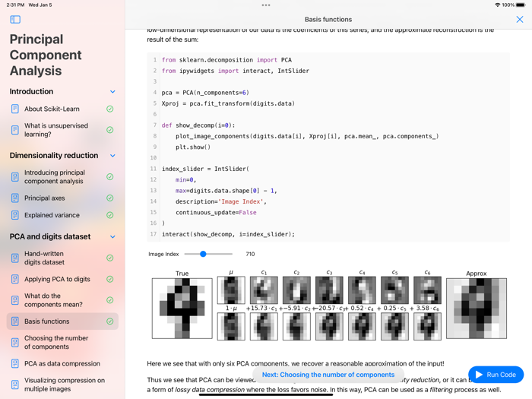Close the Basis functions page
Screen dimensions: 532x399
point(519,19)
